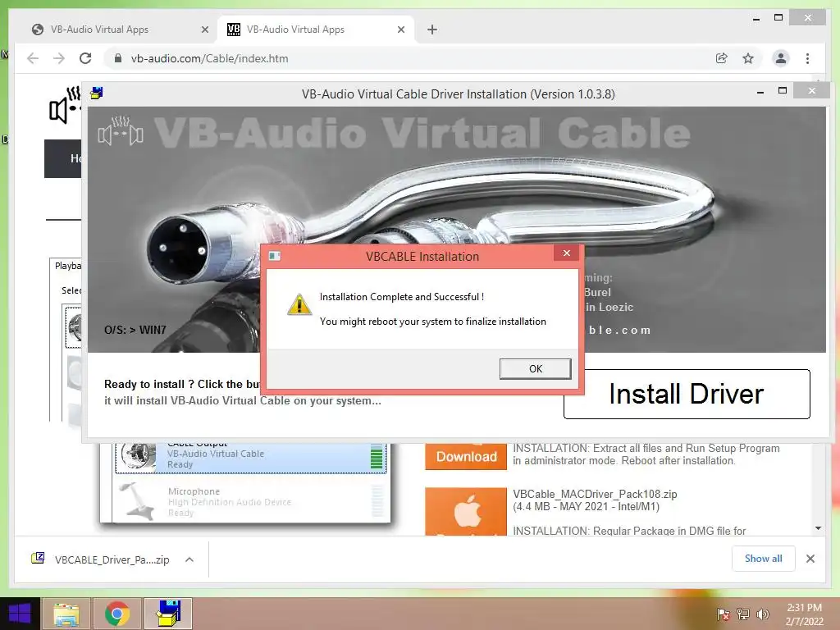Open Chrome from the taskbar
840x630 pixels.
click(x=117, y=614)
